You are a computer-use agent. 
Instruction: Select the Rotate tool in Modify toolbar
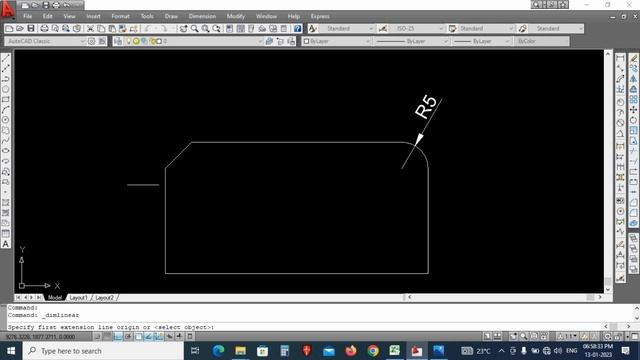click(633, 120)
